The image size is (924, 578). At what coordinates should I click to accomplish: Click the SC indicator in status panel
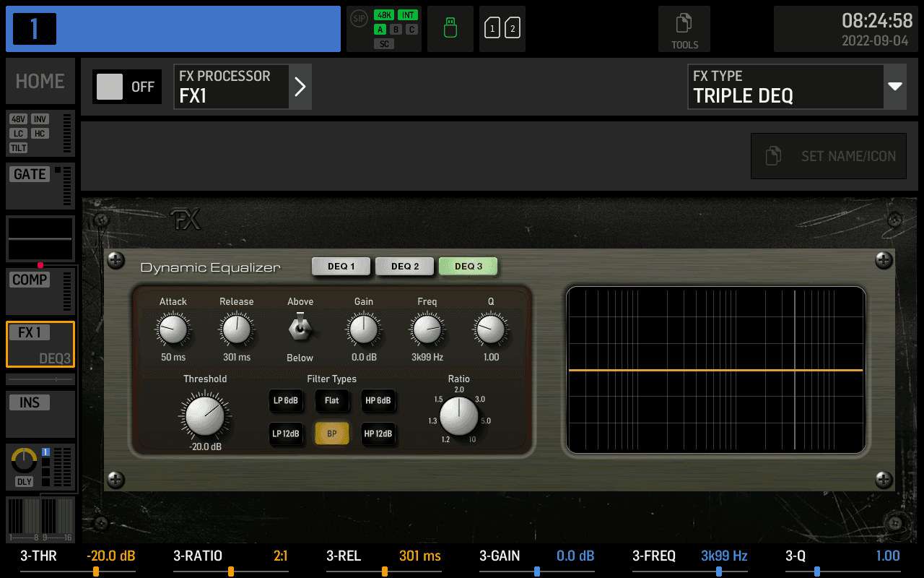pos(384,44)
